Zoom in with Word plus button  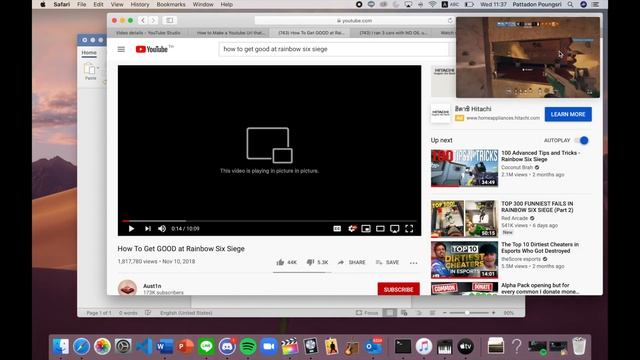pyautogui.click(x=493, y=313)
